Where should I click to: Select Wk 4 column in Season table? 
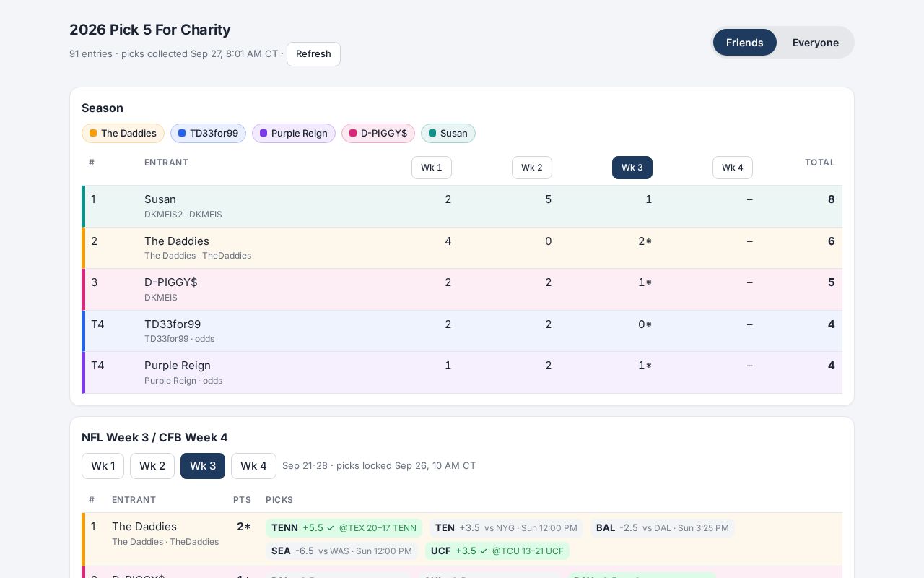pyautogui.click(x=733, y=168)
